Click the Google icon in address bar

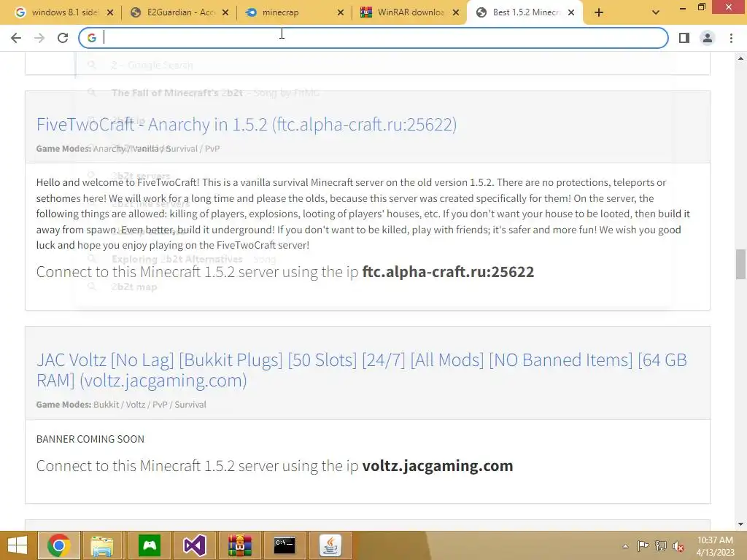(91, 38)
